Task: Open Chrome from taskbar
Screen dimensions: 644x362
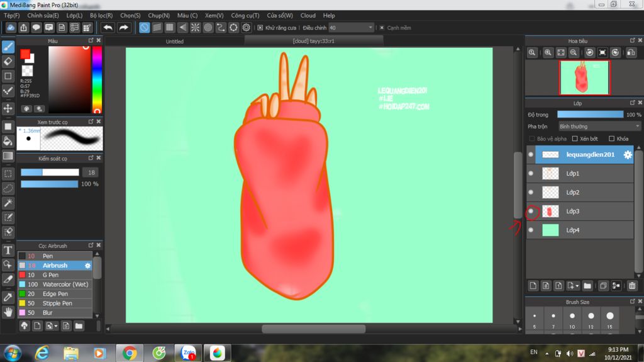Action: click(130, 353)
